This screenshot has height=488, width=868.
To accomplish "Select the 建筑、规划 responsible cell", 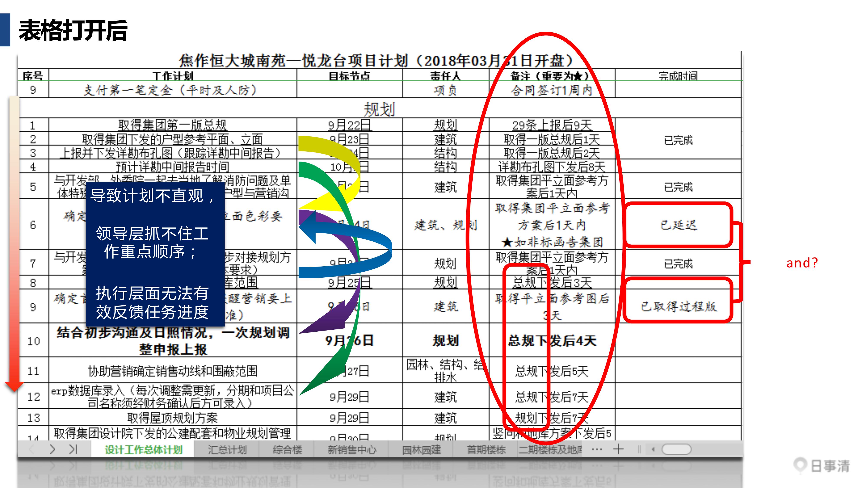I will click(446, 224).
